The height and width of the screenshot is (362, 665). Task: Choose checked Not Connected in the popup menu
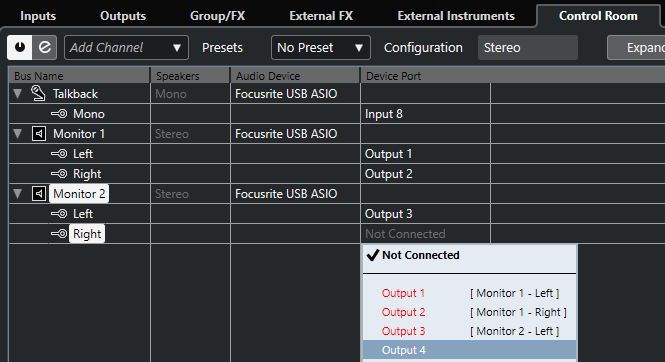click(x=469, y=255)
